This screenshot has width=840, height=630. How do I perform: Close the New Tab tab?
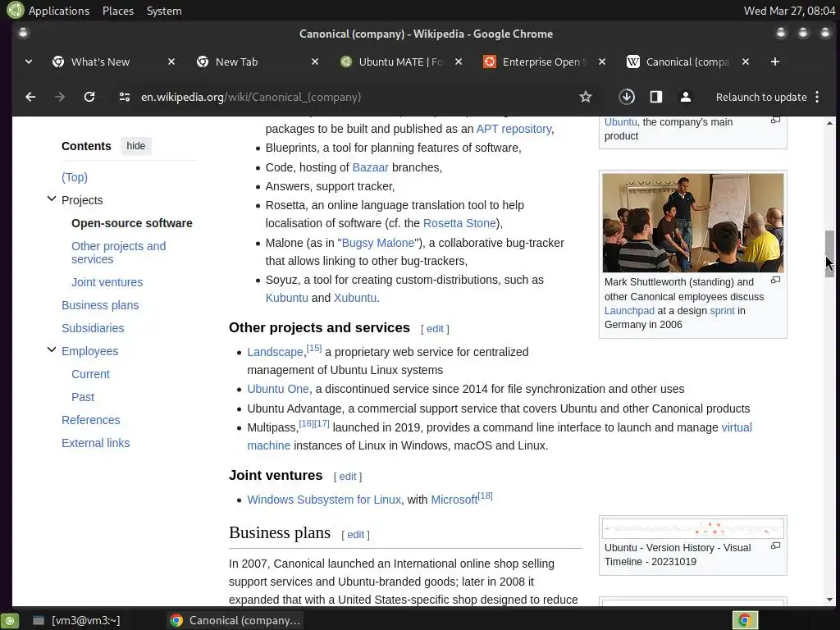click(x=315, y=62)
